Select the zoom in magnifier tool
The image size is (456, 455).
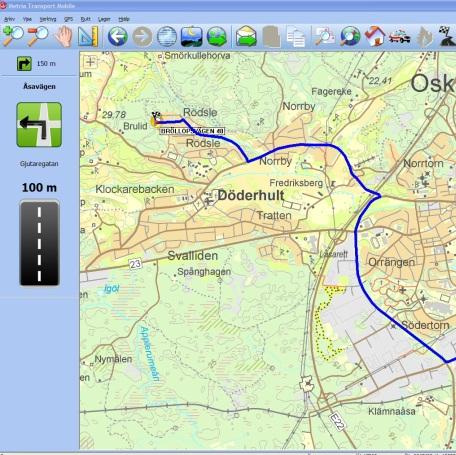pos(13,36)
